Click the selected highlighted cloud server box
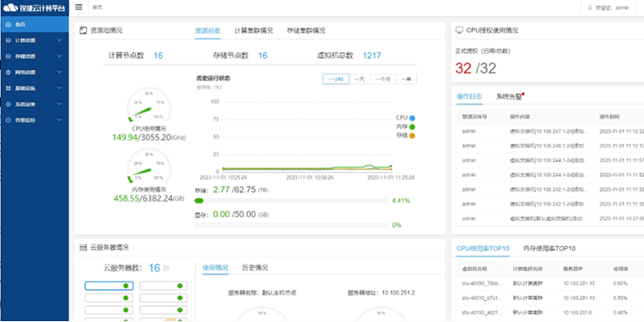The width and height of the screenshot is (644, 322). tap(109, 286)
